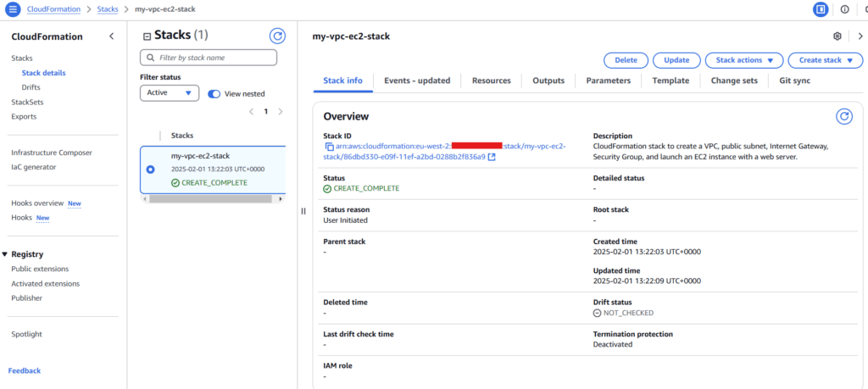Image resolution: width=868 pixels, height=389 pixels.
Task: Go to CloudFormation breadcrumb link
Action: pos(53,9)
